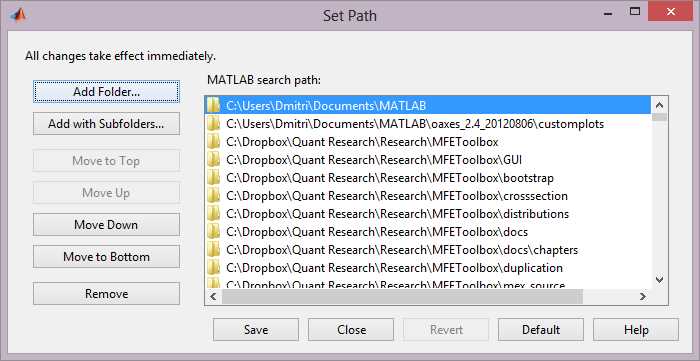Click the disabled Move to Top button
This screenshot has height=361, width=700.
106,161
